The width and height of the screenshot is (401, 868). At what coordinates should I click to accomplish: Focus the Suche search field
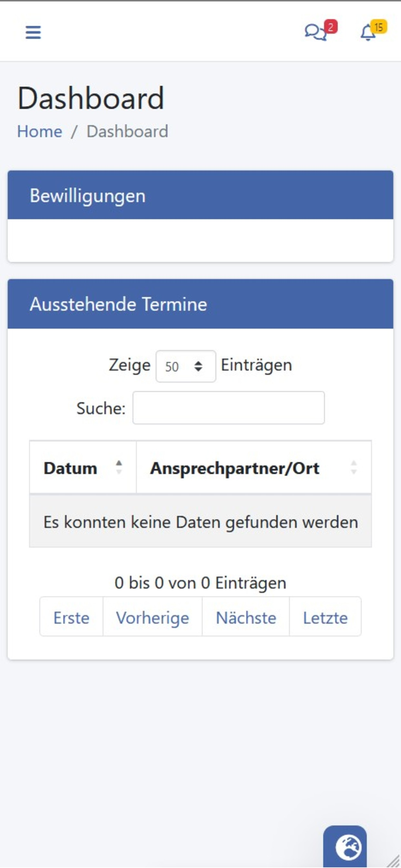pyautogui.click(x=229, y=408)
